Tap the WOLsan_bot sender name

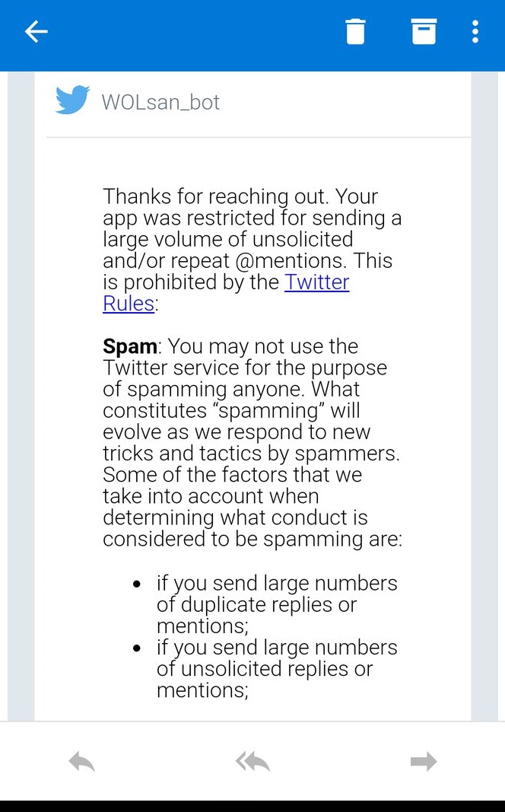[160, 102]
